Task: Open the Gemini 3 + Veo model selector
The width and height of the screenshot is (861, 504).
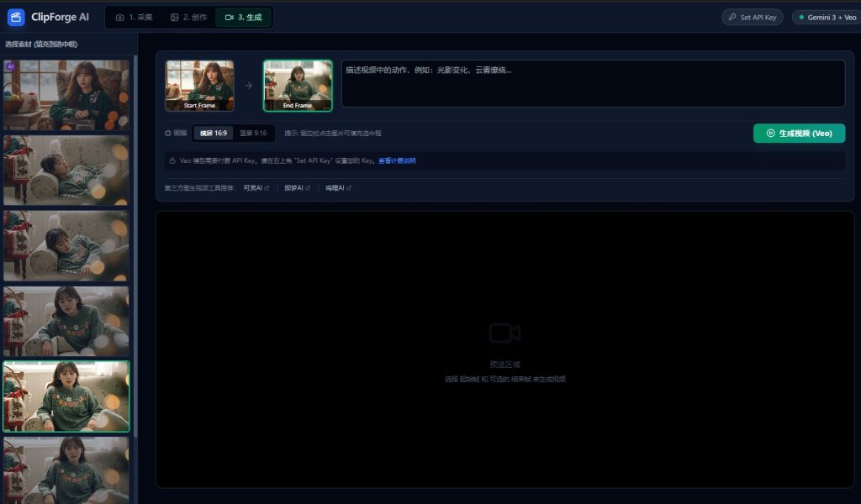Action: pyautogui.click(x=827, y=17)
